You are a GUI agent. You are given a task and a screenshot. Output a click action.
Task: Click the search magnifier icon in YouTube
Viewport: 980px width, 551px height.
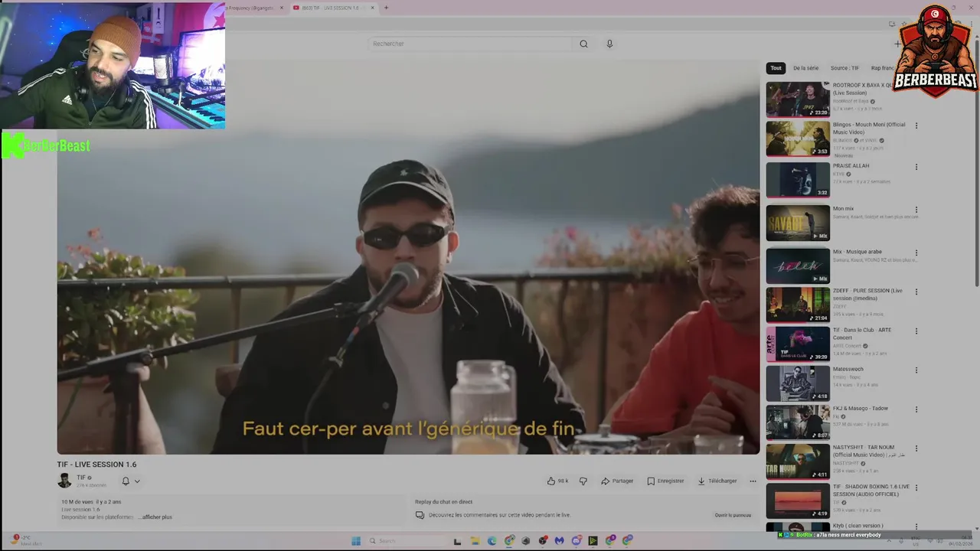(x=583, y=44)
